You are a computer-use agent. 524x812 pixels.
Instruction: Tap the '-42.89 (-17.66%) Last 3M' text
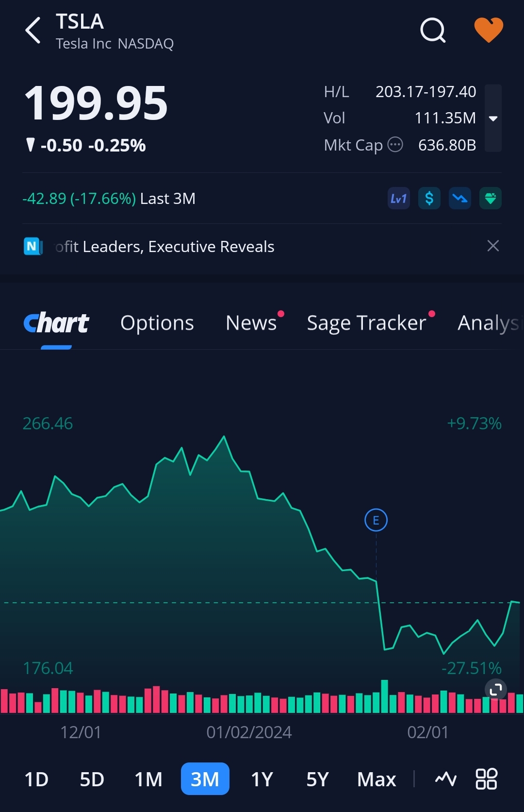point(109,199)
